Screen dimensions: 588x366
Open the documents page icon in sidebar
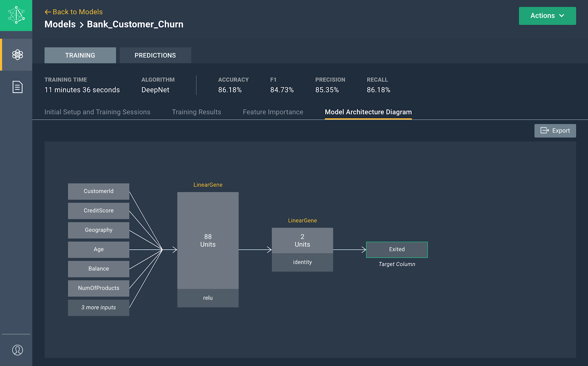click(x=17, y=87)
